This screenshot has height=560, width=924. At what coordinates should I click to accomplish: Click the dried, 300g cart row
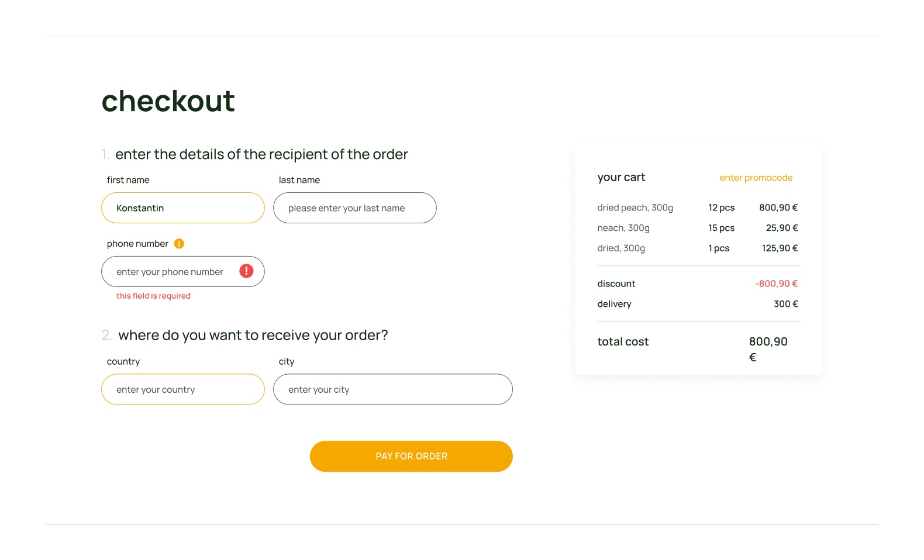click(698, 248)
